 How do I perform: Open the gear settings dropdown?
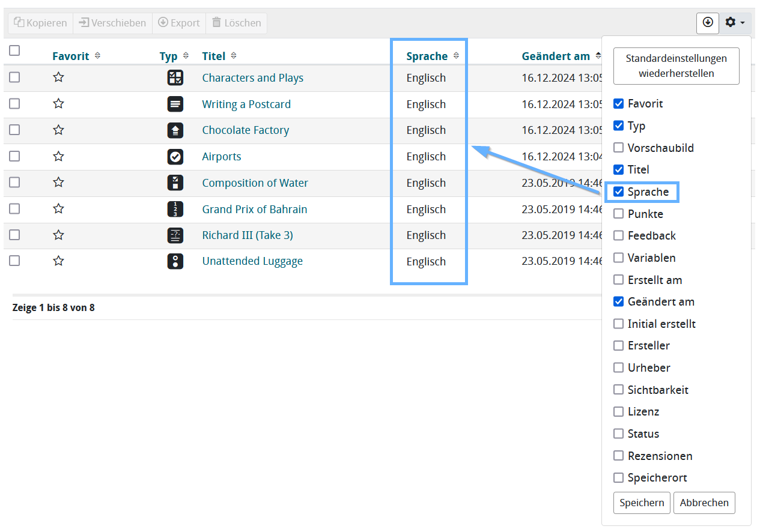point(735,23)
